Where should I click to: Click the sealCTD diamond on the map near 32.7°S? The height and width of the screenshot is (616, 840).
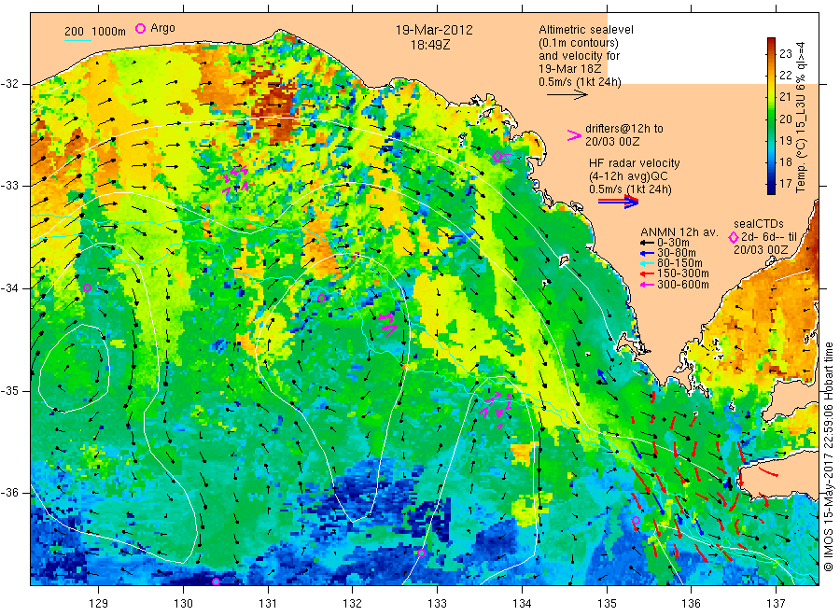point(497,157)
